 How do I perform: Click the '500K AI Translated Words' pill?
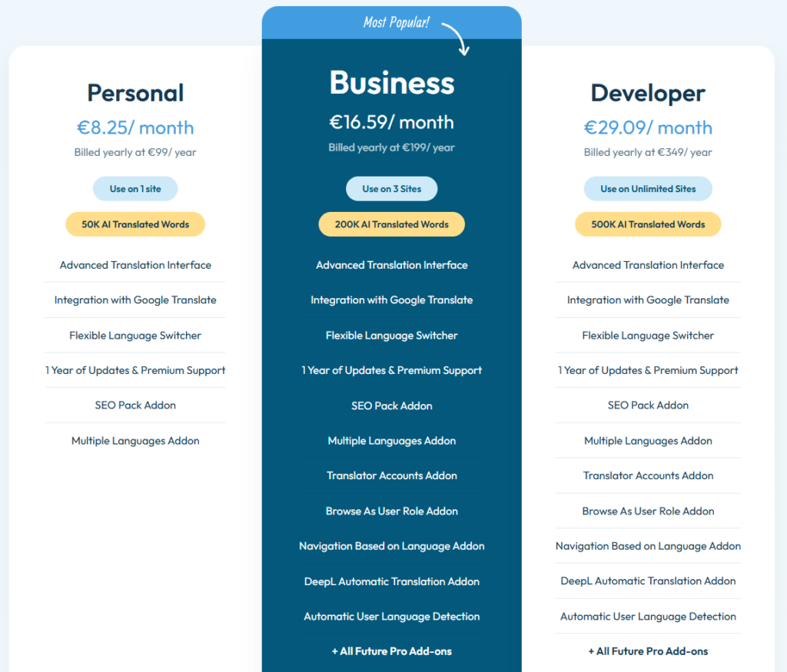pyautogui.click(x=648, y=224)
